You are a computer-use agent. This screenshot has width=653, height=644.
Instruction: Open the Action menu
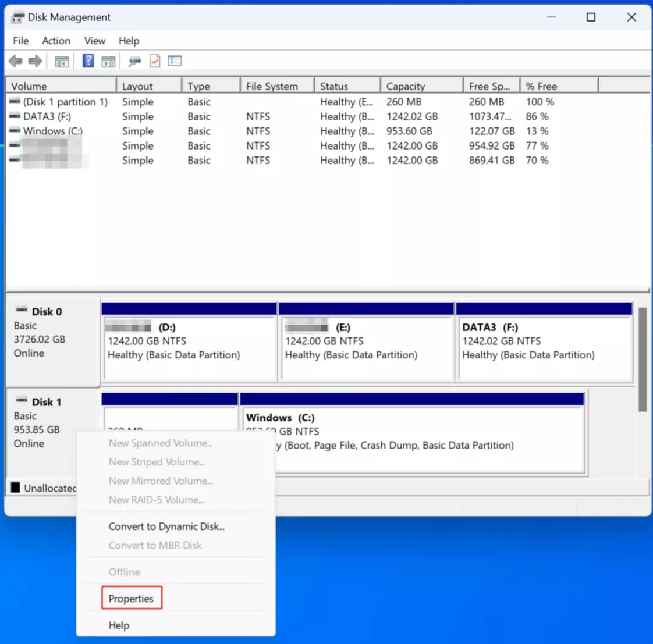point(56,41)
